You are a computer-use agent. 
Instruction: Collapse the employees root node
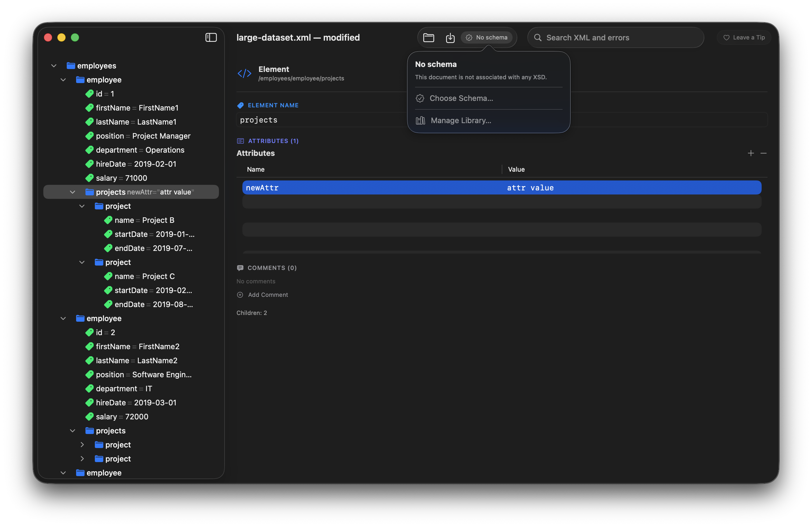coord(54,66)
